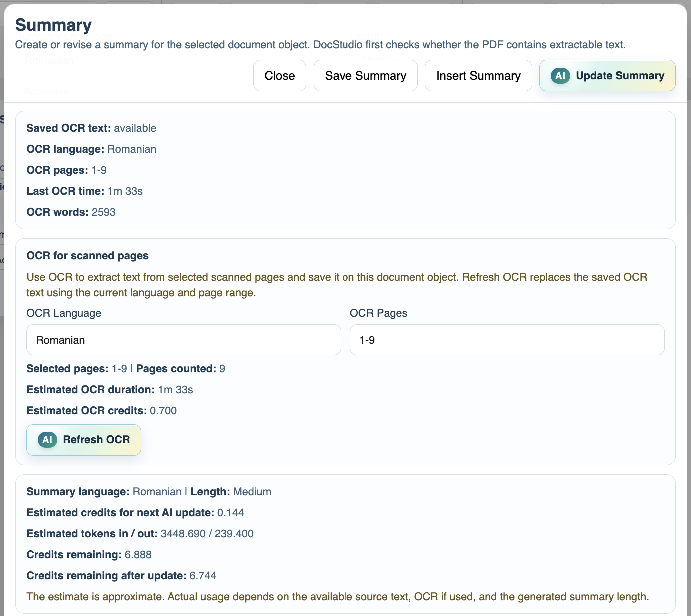This screenshot has height=616, width=691.
Task: Click the 'OCR Pages' field label
Action: coord(378,313)
